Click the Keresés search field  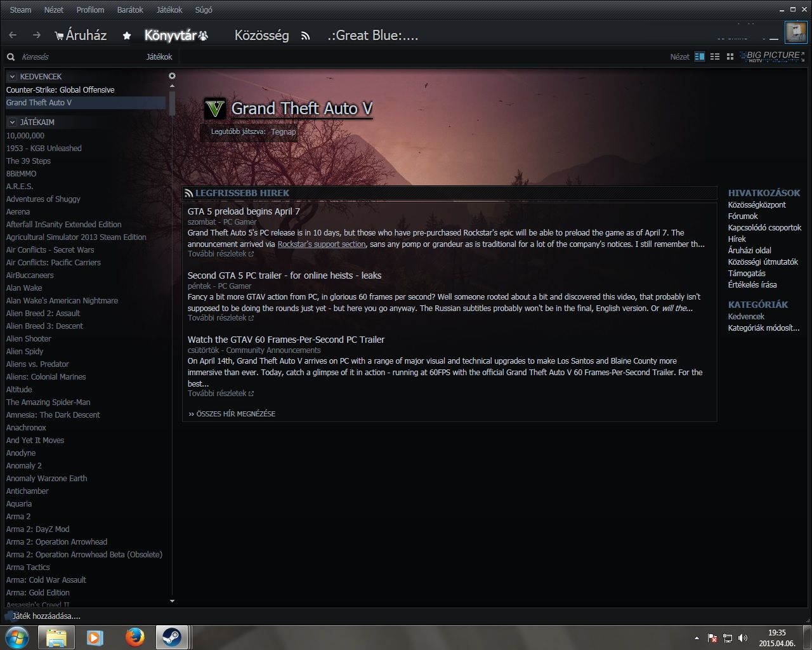76,57
